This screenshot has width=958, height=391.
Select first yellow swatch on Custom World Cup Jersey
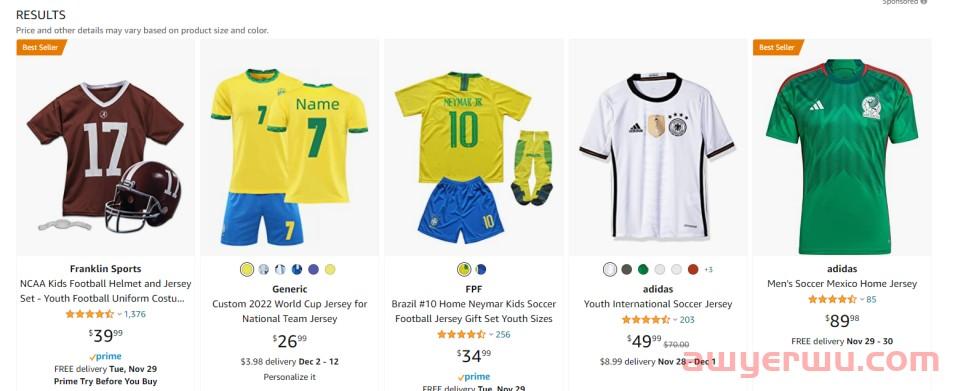click(247, 269)
